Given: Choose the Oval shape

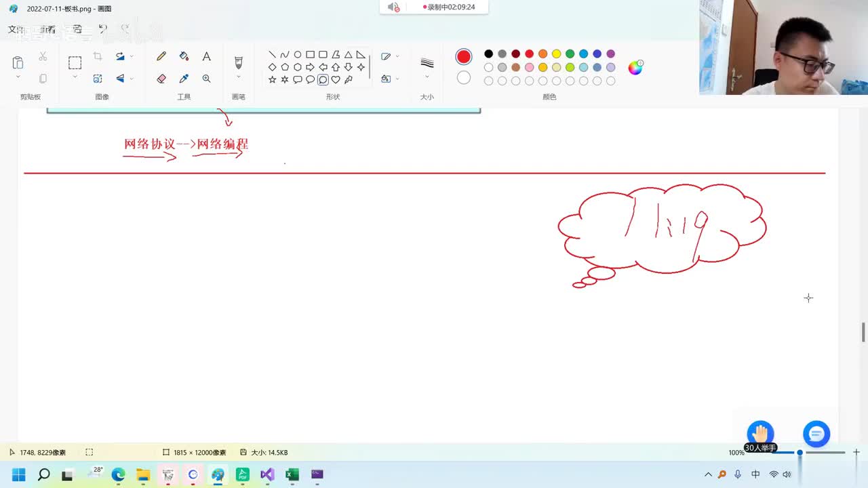Looking at the screenshot, I should (297, 54).
